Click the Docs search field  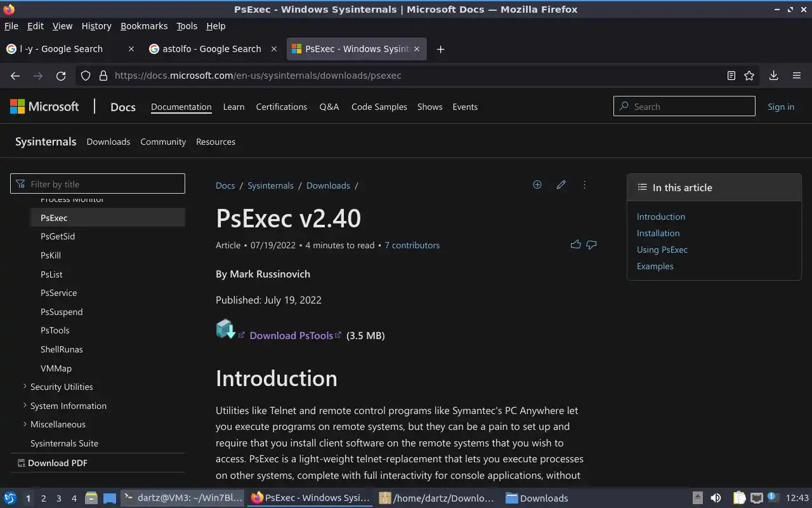684,106
